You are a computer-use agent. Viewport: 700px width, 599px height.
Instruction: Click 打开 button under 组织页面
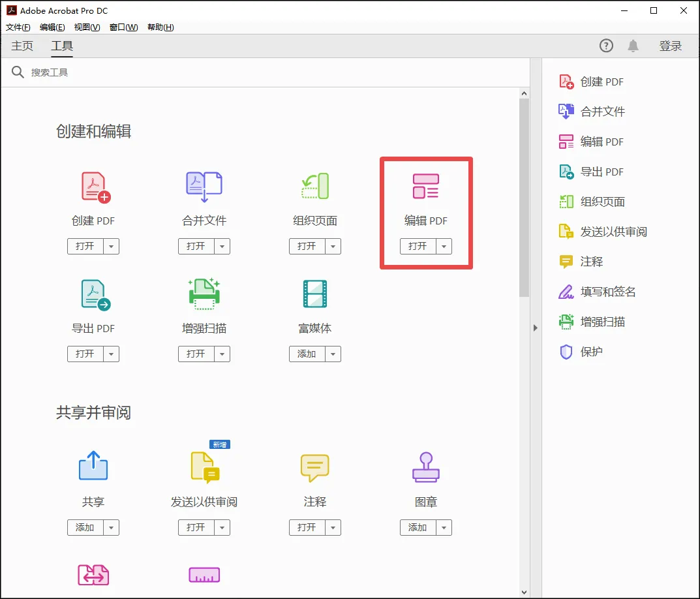[307, 246]
